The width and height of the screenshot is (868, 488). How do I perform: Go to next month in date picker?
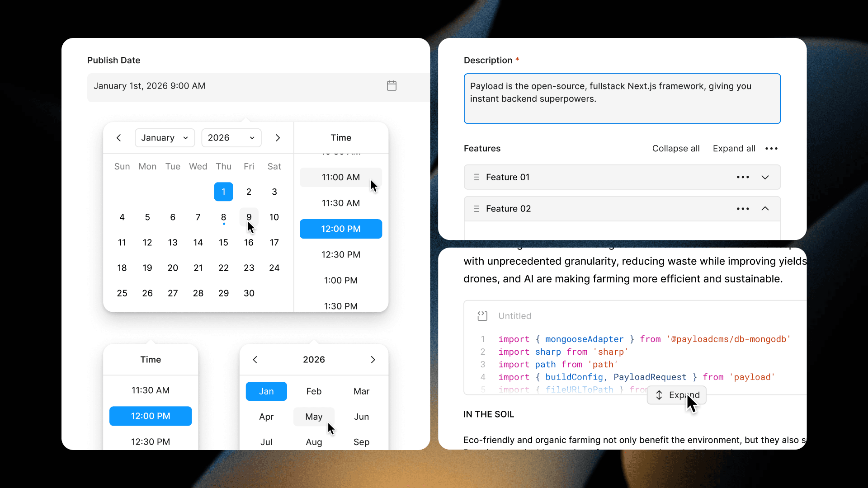click(278, 138)
